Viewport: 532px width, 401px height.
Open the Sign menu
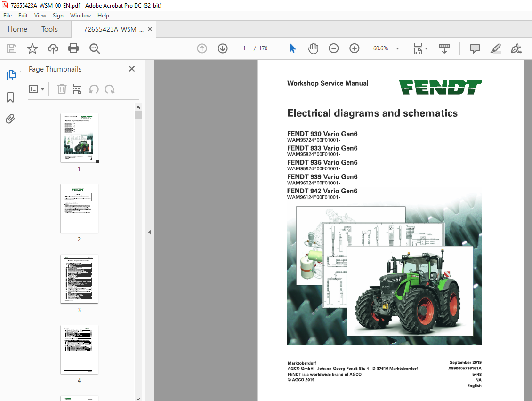58,16
